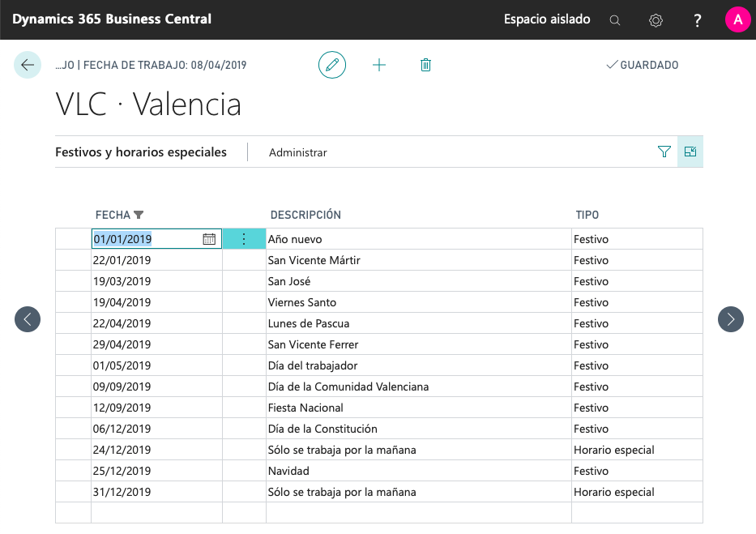
Task: Open the user account avatar
Action: 737,19
